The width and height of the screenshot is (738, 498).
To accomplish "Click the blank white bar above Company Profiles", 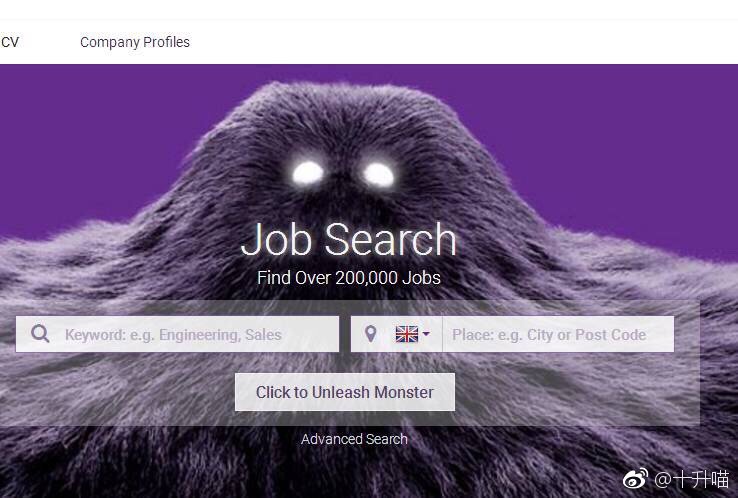I will tap(369, 9).
